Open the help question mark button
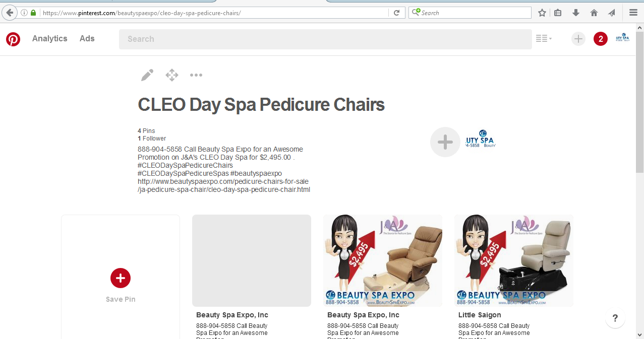 615,318
